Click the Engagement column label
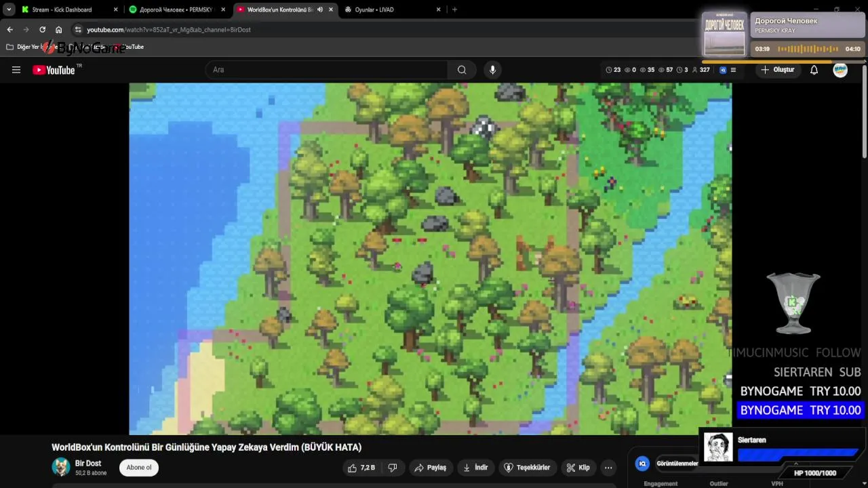Screen dimensions: 868x488 (x=660, y=483)
